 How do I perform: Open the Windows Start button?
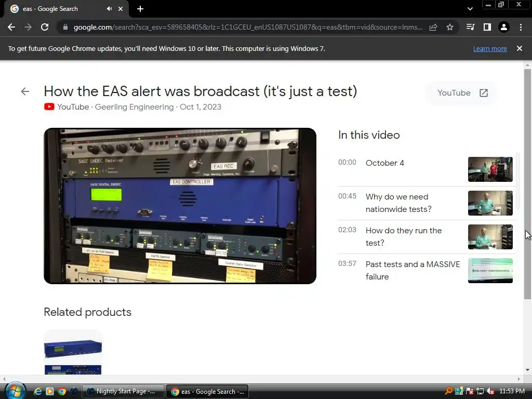[15, 391]
